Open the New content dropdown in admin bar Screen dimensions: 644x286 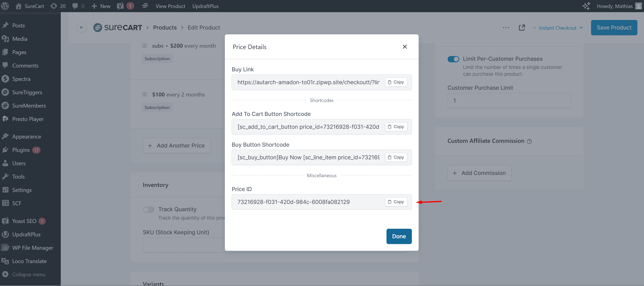pyautogui.click(x=101, y=6)
